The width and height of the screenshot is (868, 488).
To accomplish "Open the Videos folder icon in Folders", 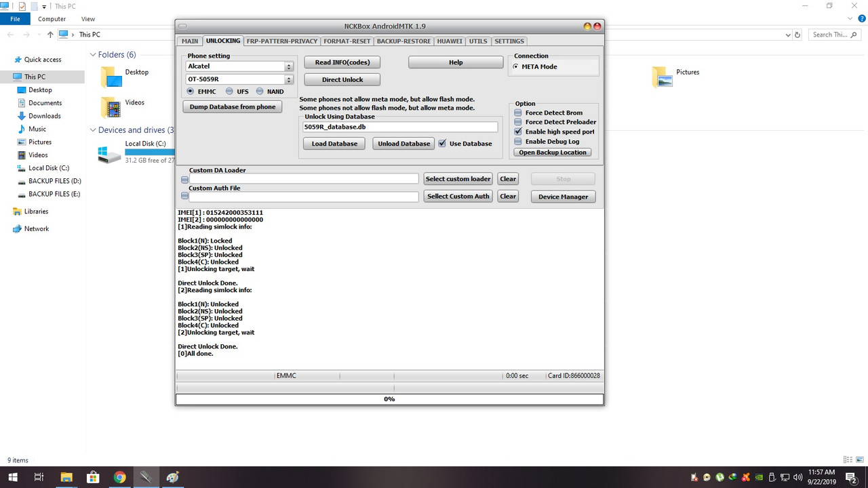I will [x=111, y=107].
